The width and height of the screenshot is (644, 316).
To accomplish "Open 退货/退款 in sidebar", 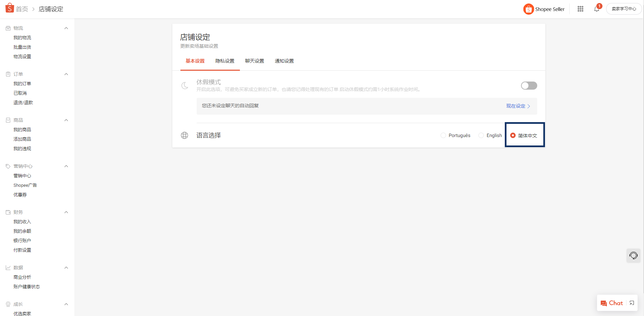I will (23, 103).
